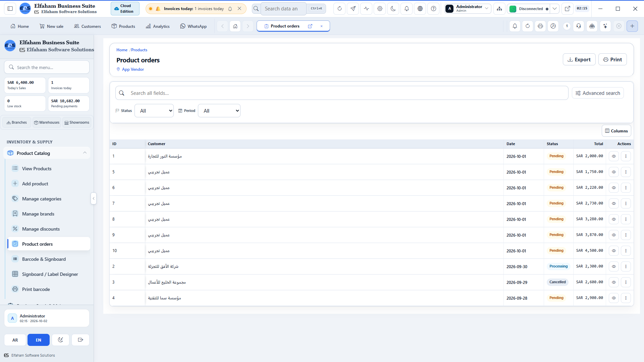View order 1 with eye icon
644x362 pixels.
[x=614, y=156]
